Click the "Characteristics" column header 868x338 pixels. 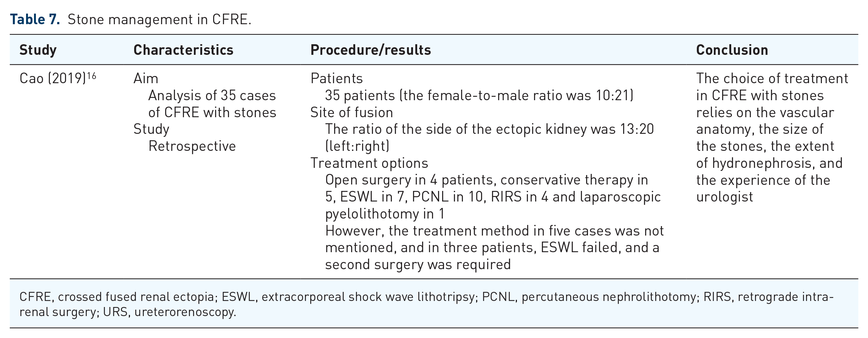tap(183, 50)
